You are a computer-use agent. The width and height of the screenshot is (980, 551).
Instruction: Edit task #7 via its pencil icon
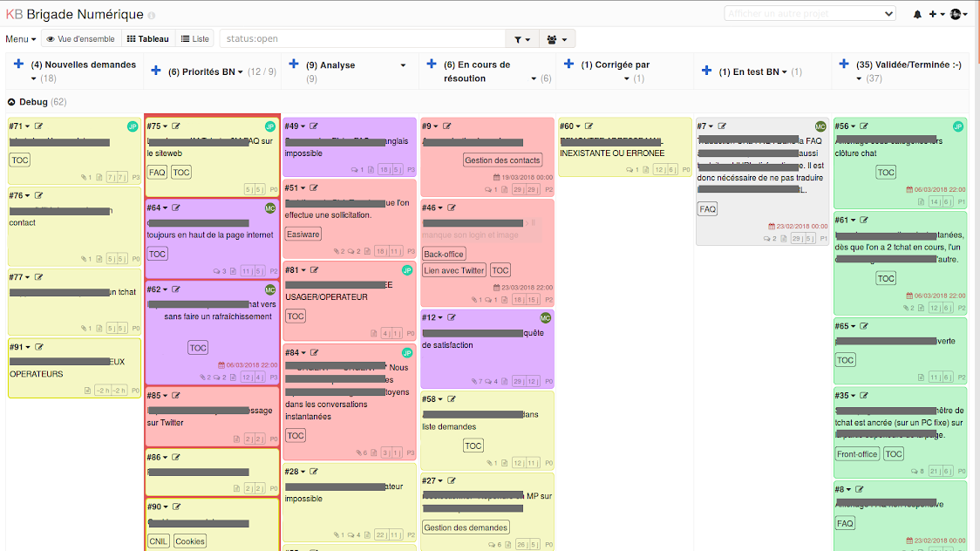[722, 126]
